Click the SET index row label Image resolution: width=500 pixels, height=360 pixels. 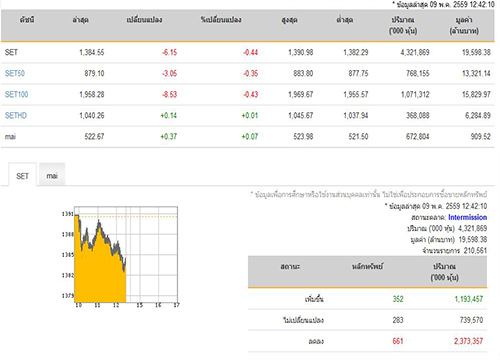11,52
